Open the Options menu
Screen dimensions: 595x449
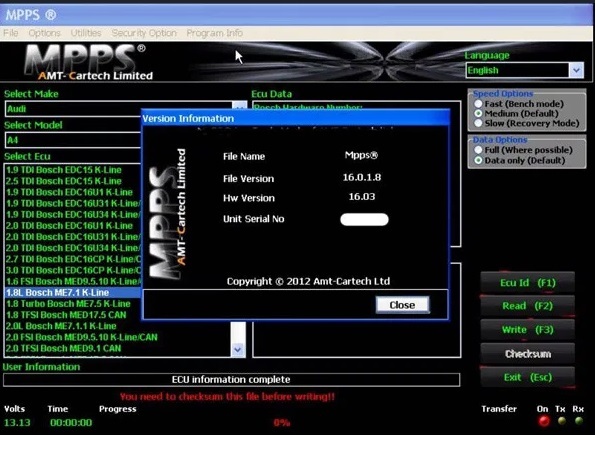(x=44, y=33)
